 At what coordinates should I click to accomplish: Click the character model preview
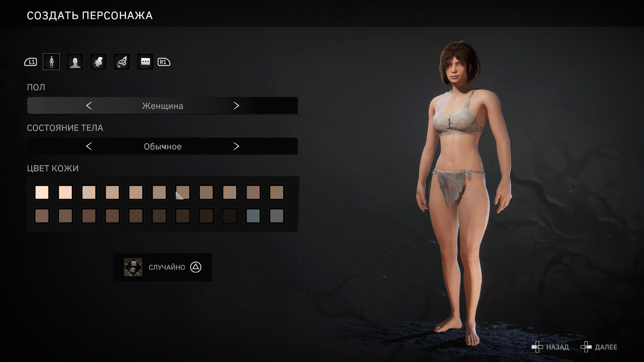[x=465, y=193]
